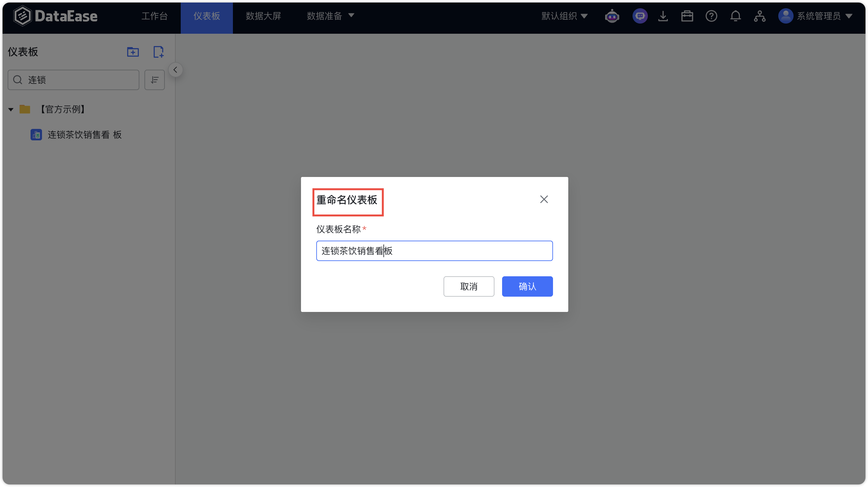
Task: Click the DataEase logo
Action: coord(56,16)
